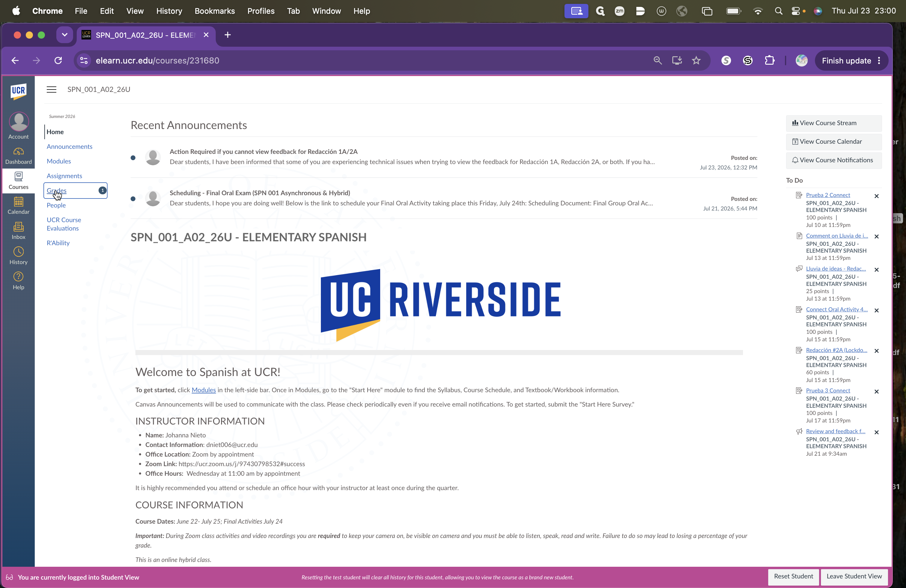
Task: Dismiss Comment on Lluvia de i... to-do
Action: 876,237
